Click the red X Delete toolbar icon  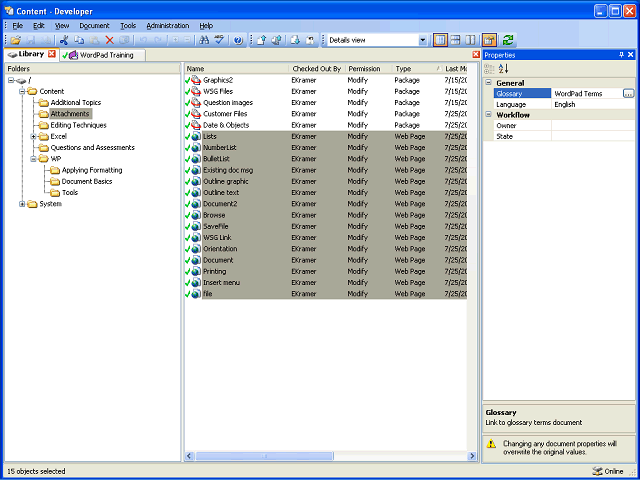point(109,40)
